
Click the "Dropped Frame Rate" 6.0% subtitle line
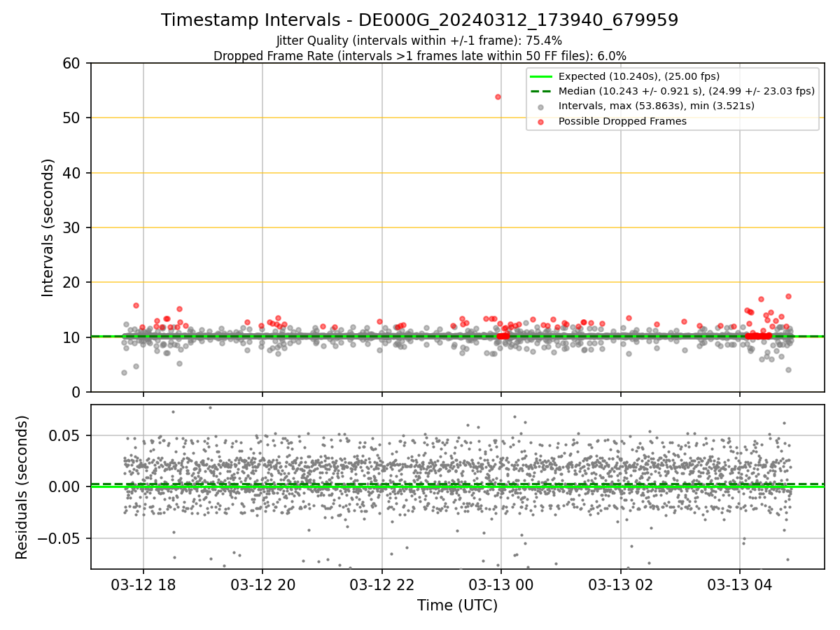coord(419,56)
